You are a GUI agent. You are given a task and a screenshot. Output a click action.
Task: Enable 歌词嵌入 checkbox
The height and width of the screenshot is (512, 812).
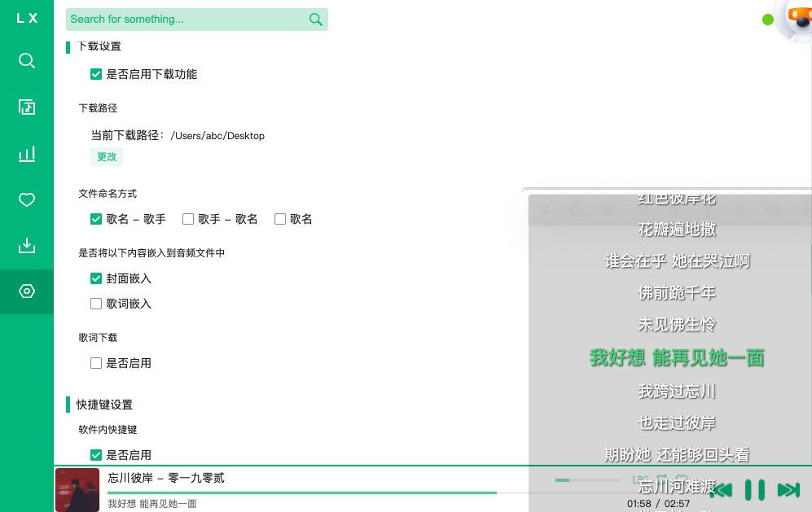click(x=96, y=304)
